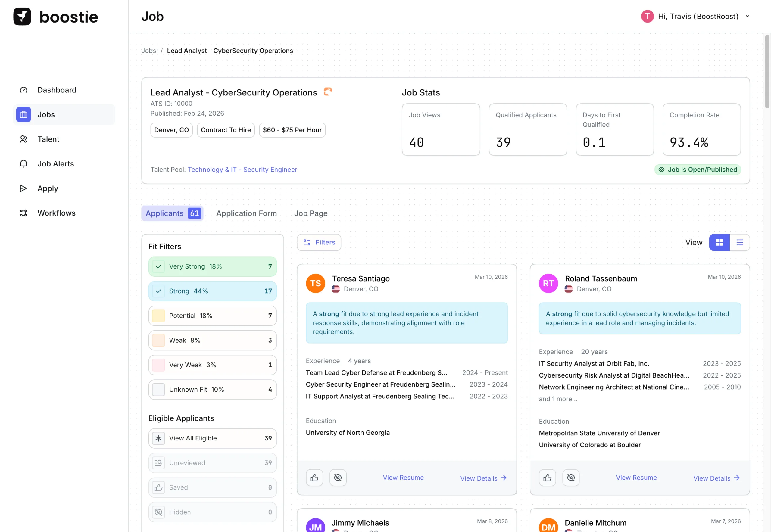This screenshot has height=532, width=771.
Task: Thumbs up Teresa Santiago's application
Action: click(314, 478)
